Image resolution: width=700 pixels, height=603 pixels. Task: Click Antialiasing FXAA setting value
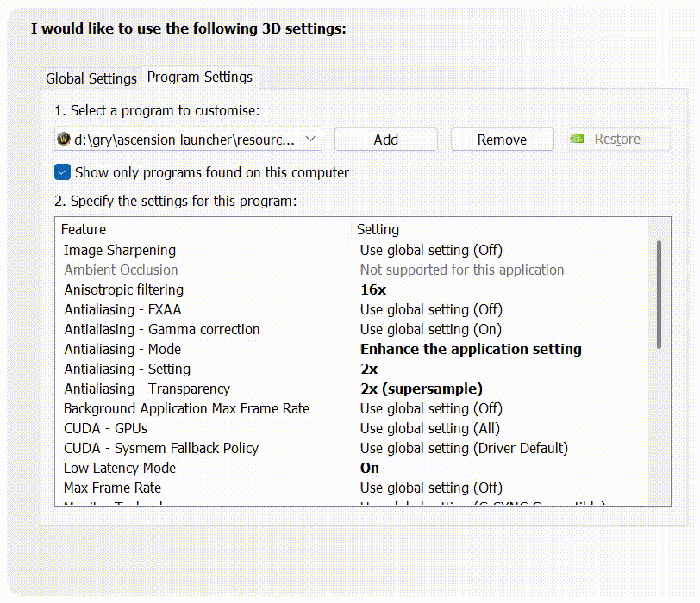[431, 309]
